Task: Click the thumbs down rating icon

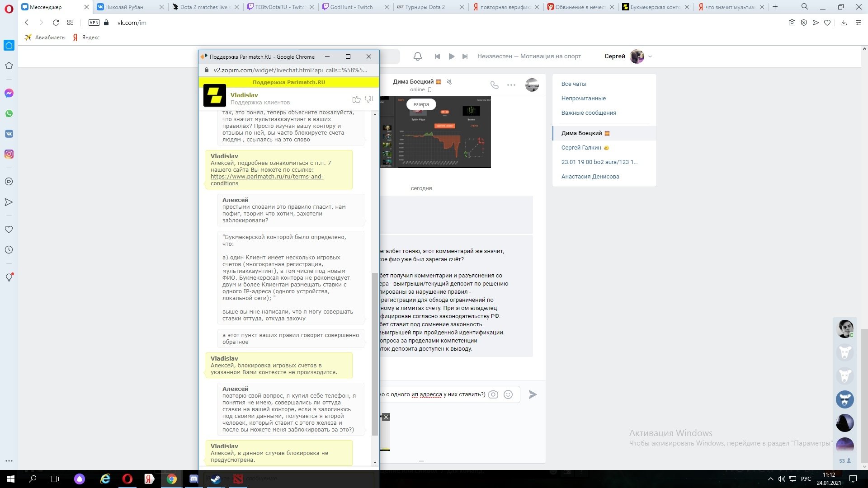Action: tap(369, 99)
